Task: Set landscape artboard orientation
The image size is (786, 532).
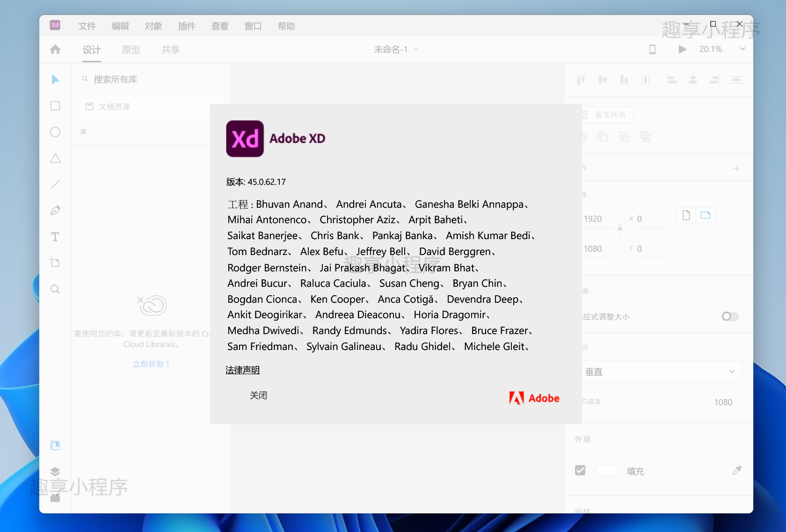Action: (x=706, y=215)
